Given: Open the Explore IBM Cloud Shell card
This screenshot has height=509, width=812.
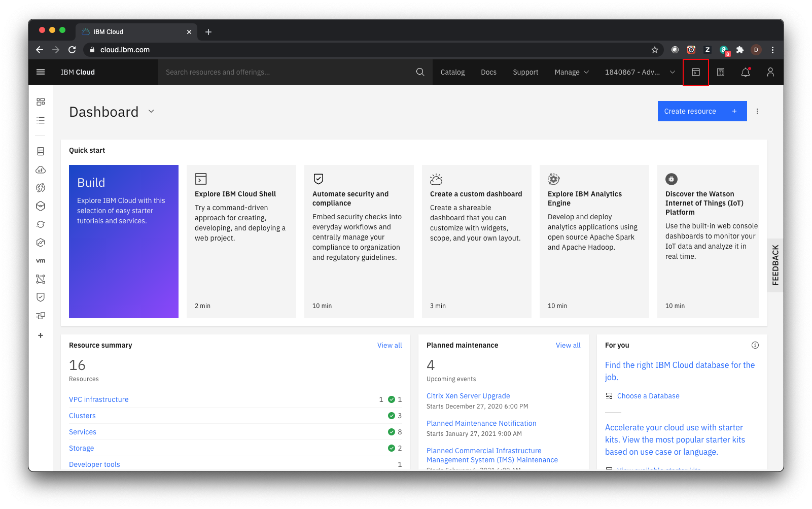Looking at the screenshot, I should (241, 242).
